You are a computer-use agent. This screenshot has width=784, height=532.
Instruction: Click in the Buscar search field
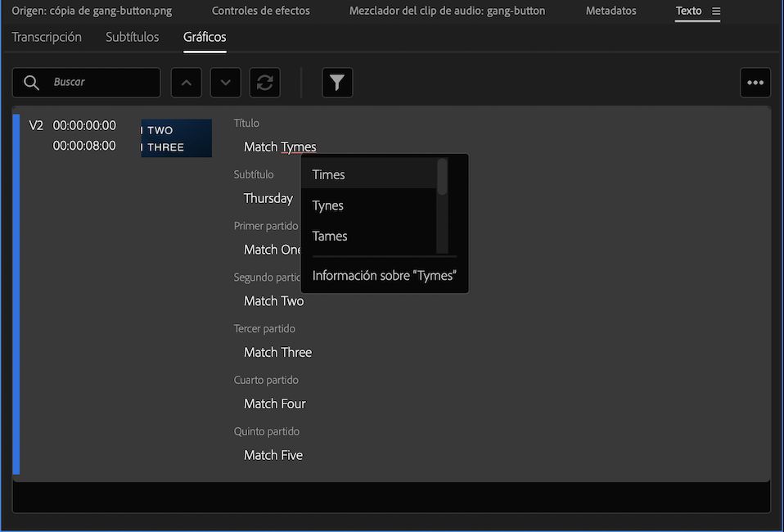point(87,83)
